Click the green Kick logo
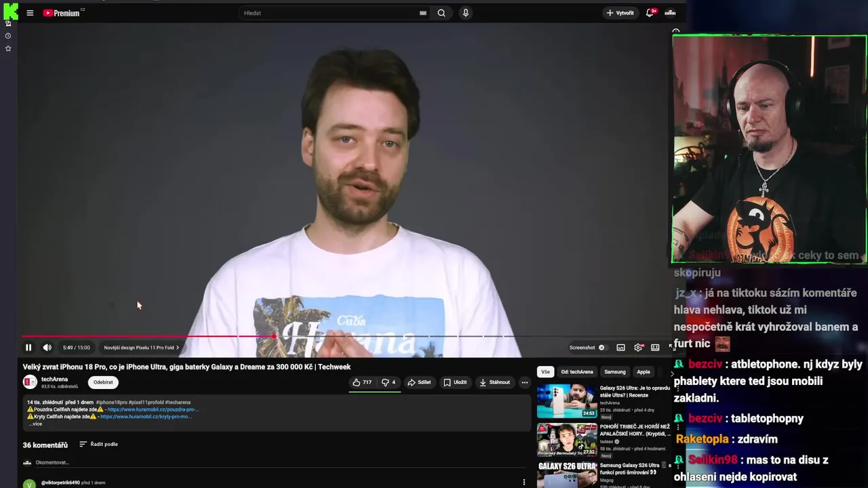868x488 pixels. (x=10, y=12)
